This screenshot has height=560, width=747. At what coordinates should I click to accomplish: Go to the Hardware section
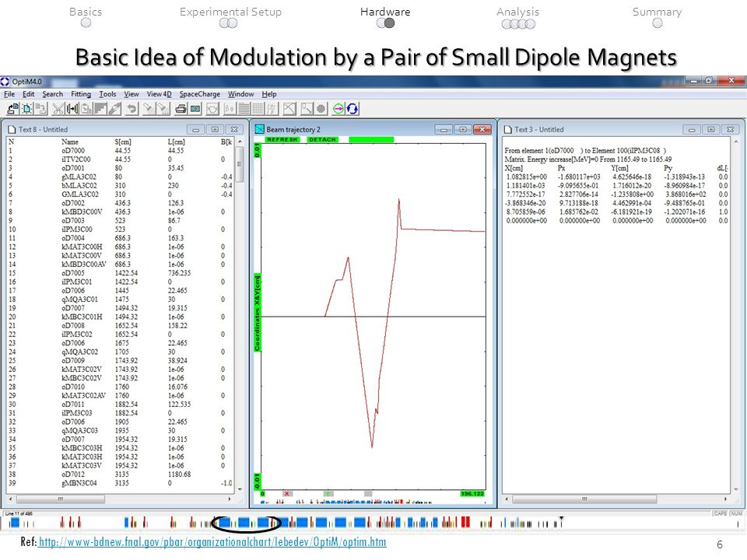pos(385,12)
